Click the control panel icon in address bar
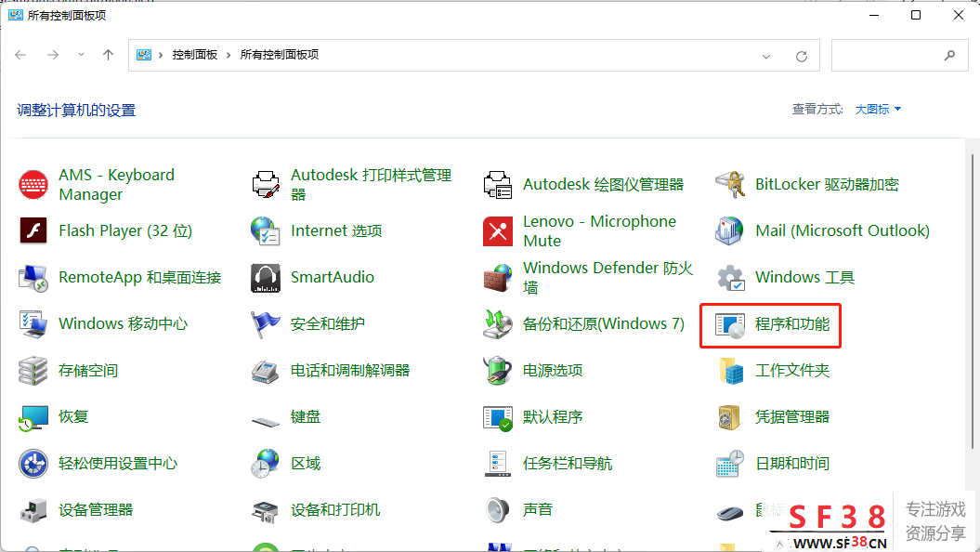Screen dimensions: 980x552 (x=144, y=55)
